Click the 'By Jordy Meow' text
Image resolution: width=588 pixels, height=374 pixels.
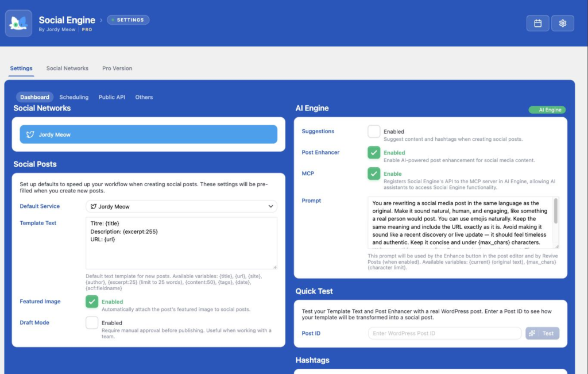coord(57,29)
